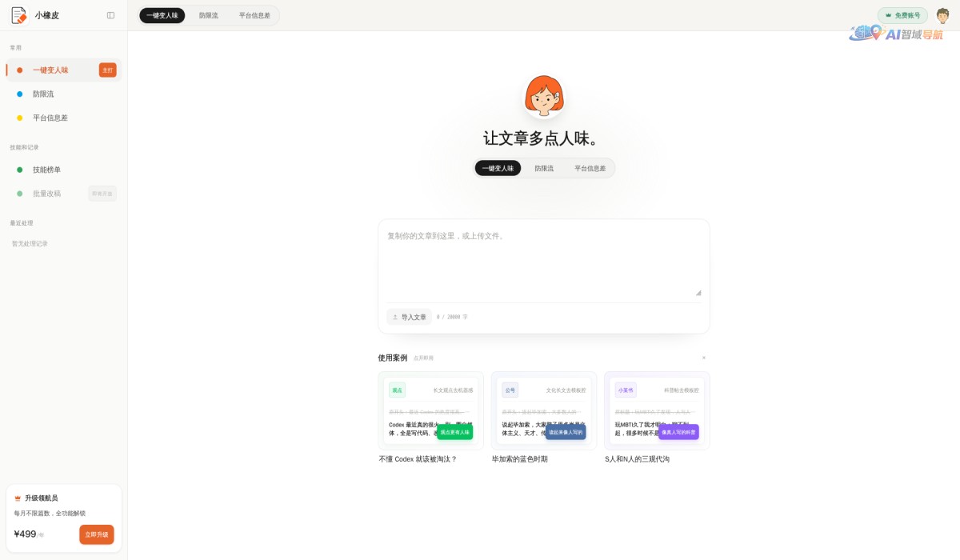Switch to the top bar 防限流 tab
This screenshot has width=960, height=560.
pos(208,15)
